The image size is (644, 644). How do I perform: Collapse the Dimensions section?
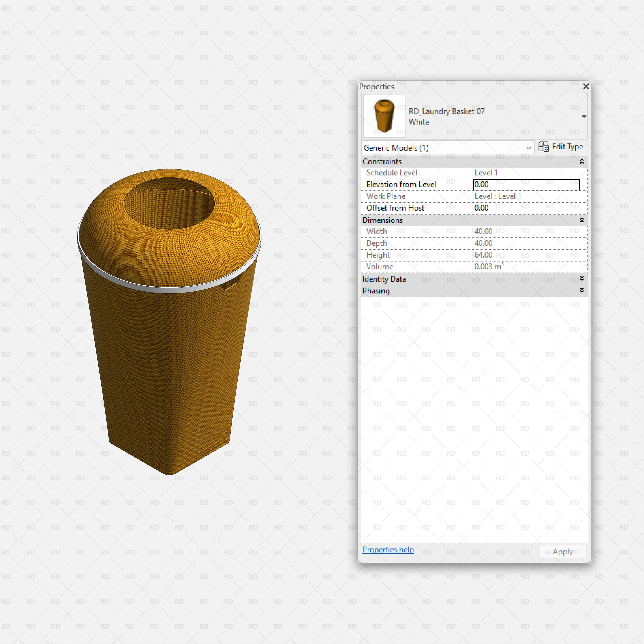582,220
